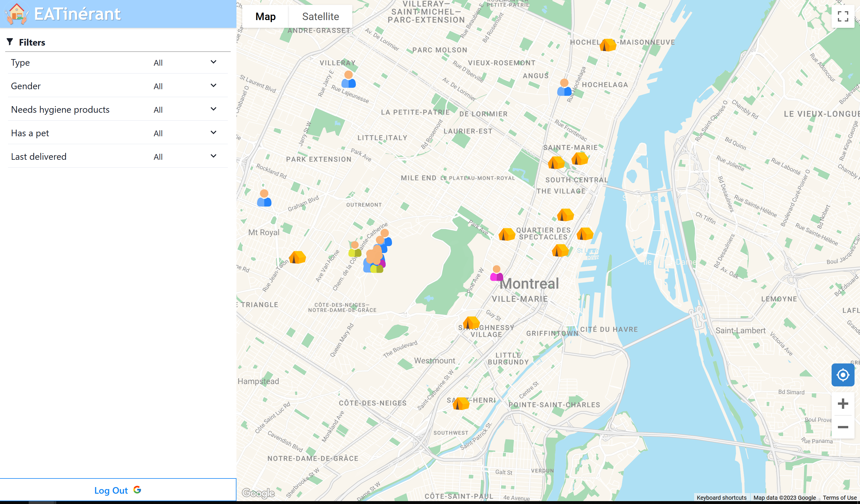Screen dimensions: 860x504
Task: Click the tent marker near Saint-Henri
Action: coord(461,403)
